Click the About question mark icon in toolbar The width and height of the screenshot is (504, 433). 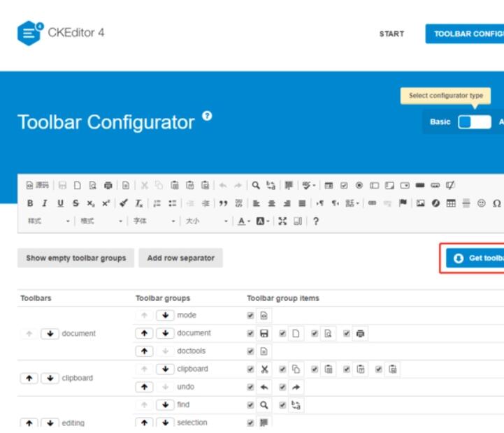tap(316, 221)
